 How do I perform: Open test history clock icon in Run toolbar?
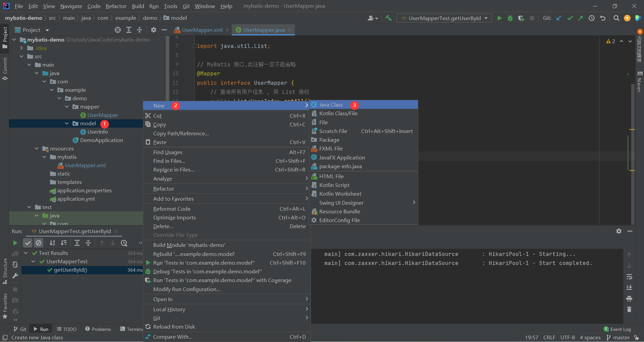pyautogui.click(x=124, y=243)
